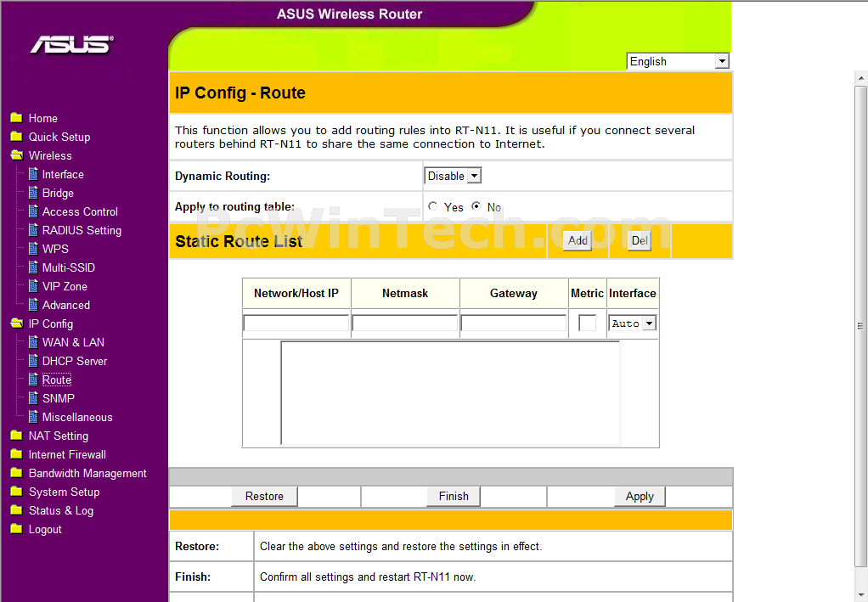
Task: Expand the System Setup folder icon
Action: pyautogui.click(x=17, y=492)
